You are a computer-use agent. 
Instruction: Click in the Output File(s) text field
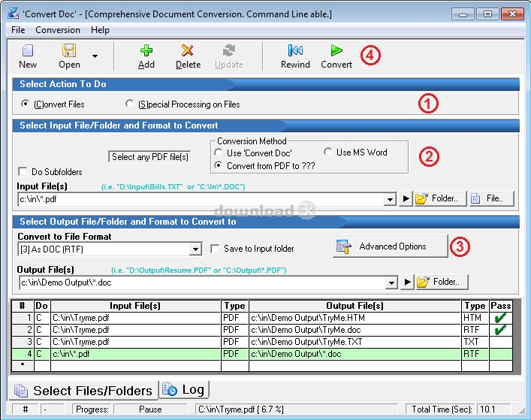click(x=202, y=283)
